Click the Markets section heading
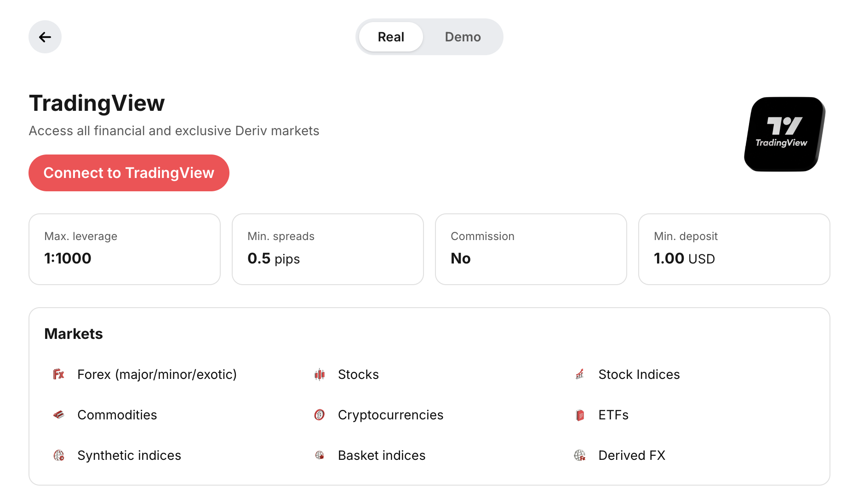Image resolution: width=858 pixels, height=504 pixels. click(x=74, y=334)
